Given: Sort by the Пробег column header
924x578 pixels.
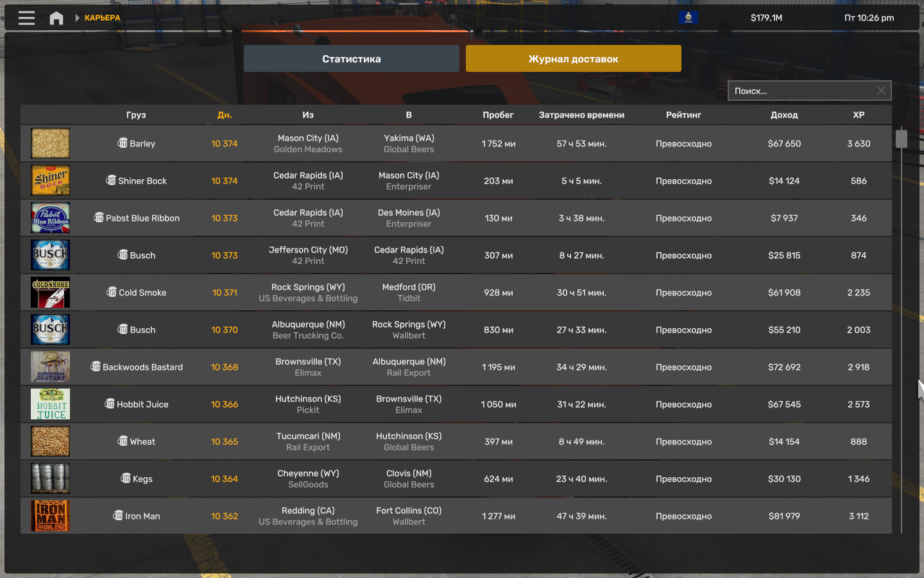Looking at the screenshot, I should click(498, 115).
